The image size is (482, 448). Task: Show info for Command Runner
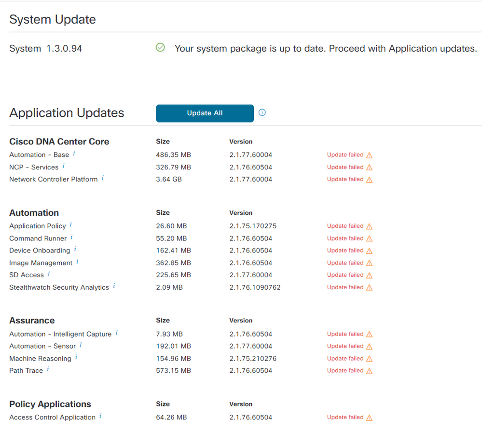(71, 237)
